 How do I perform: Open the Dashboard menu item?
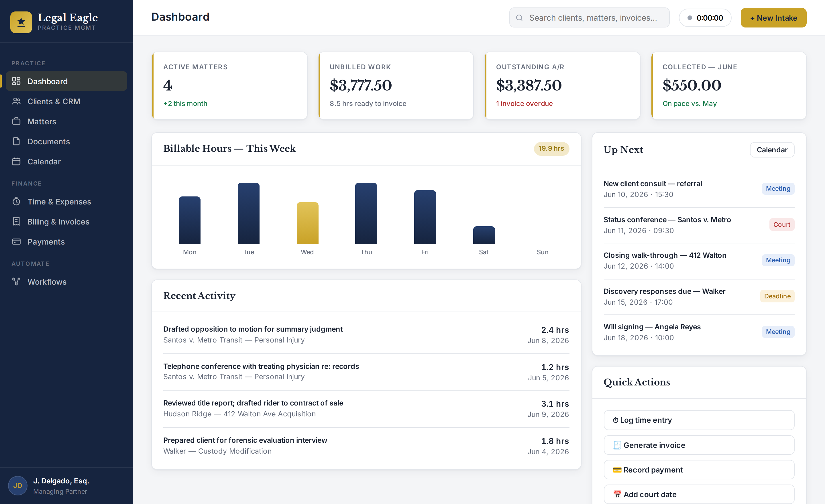pyautogui.click(x=66, y=81)
